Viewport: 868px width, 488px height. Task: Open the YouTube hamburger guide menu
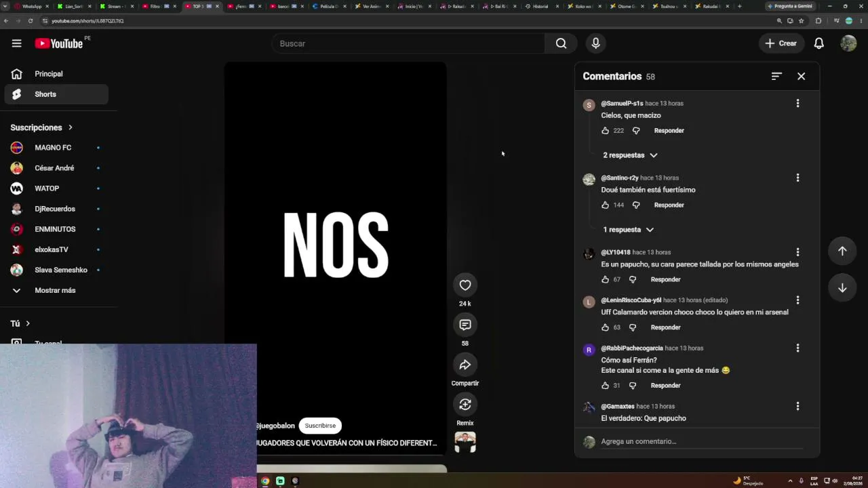(x=16, y=43)
